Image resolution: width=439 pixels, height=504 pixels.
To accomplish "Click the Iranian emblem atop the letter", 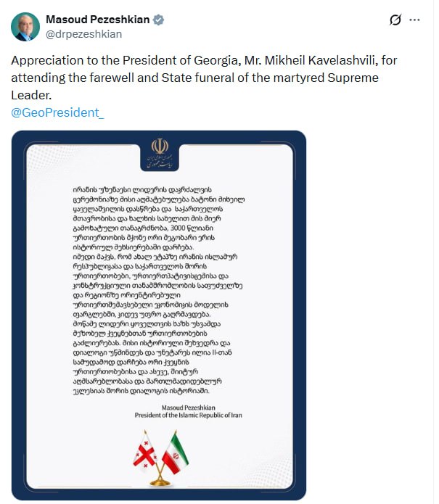I will pos(160,154).
